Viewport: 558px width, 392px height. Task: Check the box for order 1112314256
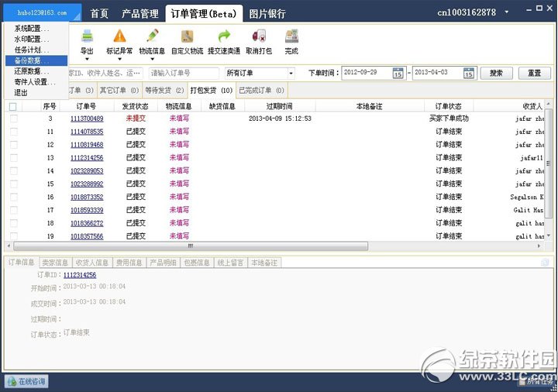tap(13, 157)
